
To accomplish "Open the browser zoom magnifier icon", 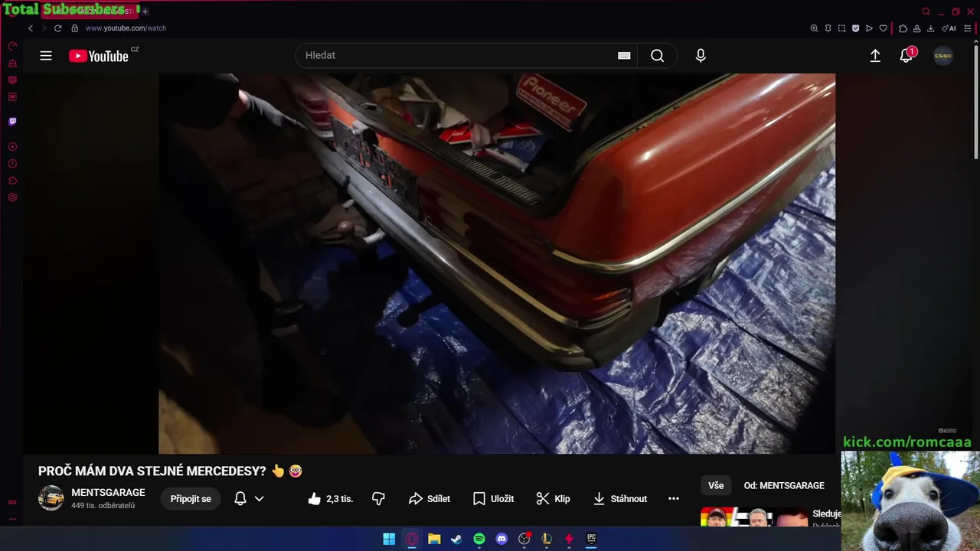I will tap(814, 28).
